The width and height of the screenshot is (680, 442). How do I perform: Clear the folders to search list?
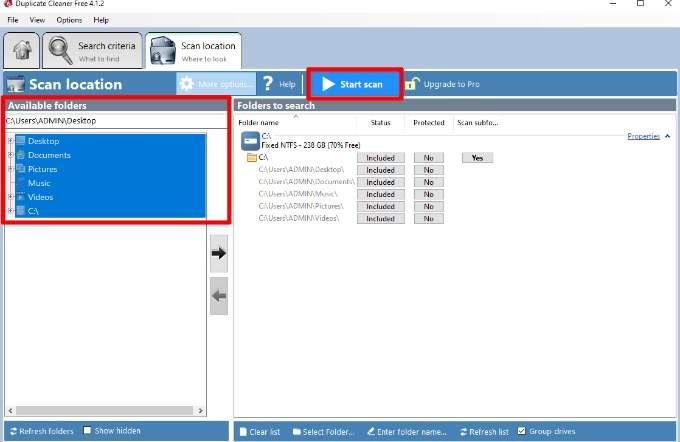(x=260, y=432)
